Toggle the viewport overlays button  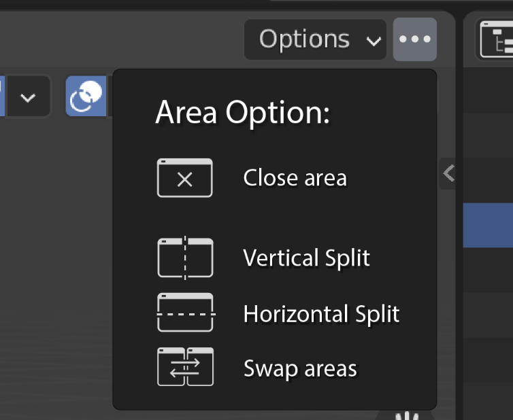pos(86,96)
